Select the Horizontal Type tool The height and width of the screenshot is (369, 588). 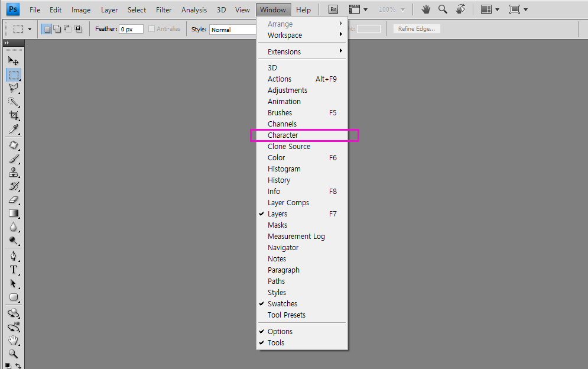14,270
